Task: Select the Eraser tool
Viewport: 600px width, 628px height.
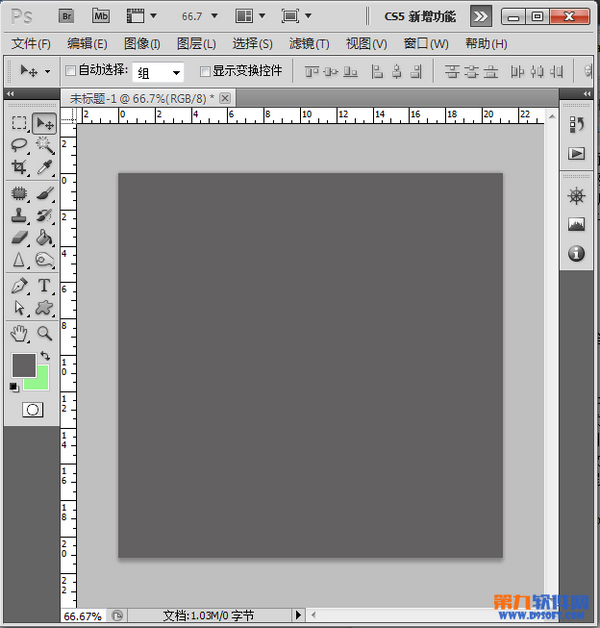Action: [19, 238]
